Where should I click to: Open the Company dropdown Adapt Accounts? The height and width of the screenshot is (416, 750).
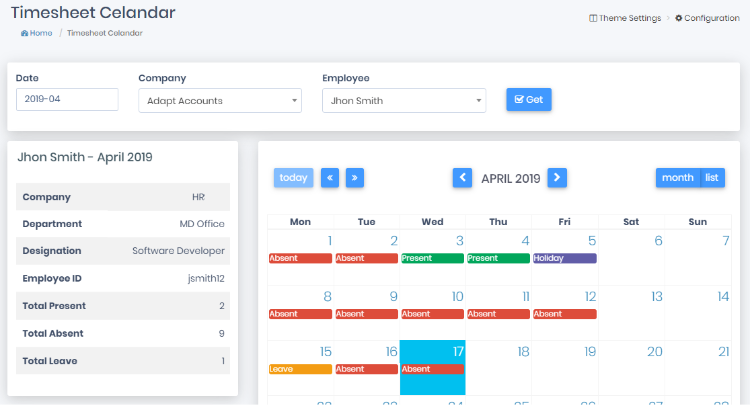(x=220, y=100)
